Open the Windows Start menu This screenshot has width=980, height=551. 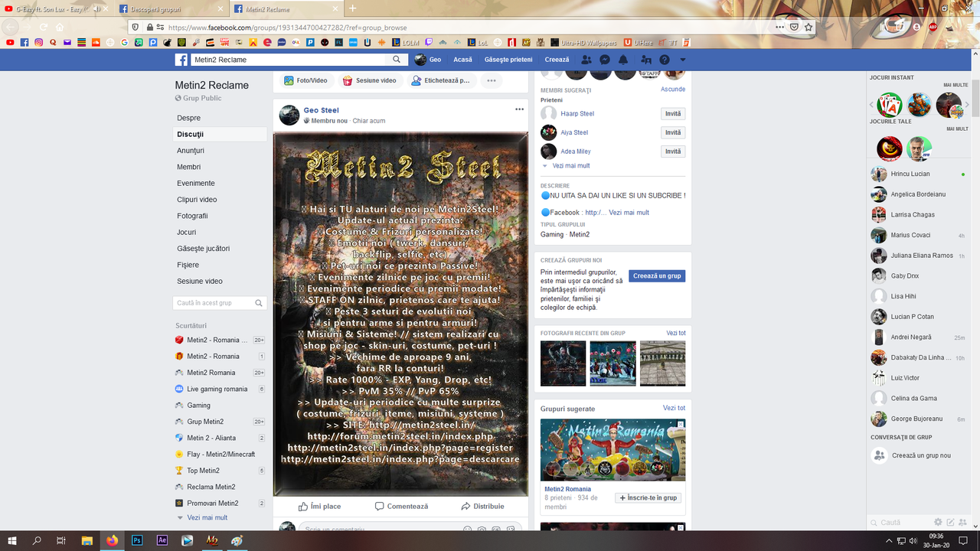tap(12, 540)
